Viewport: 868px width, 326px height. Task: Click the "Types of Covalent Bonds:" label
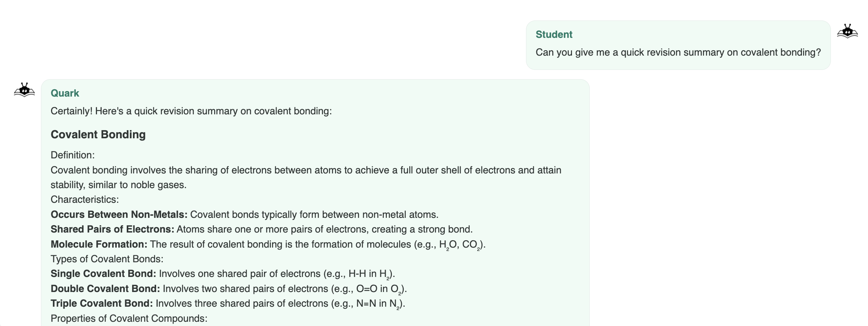point(107,259)
